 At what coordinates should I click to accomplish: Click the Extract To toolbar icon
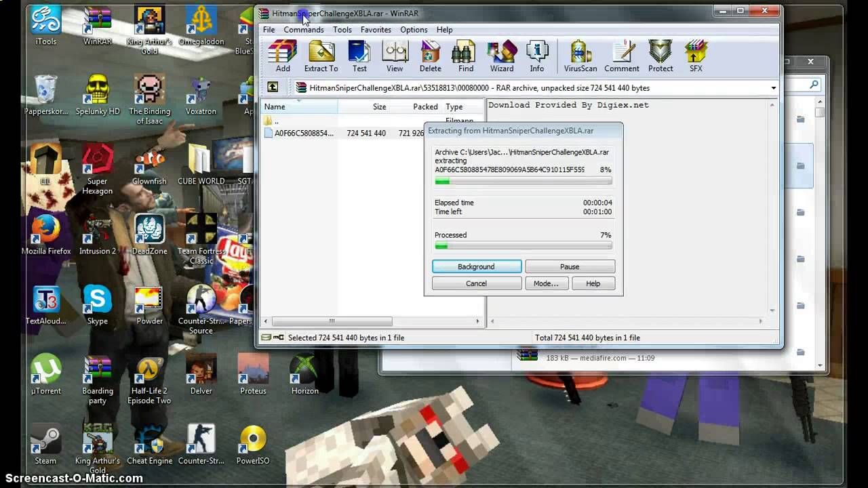321,56
